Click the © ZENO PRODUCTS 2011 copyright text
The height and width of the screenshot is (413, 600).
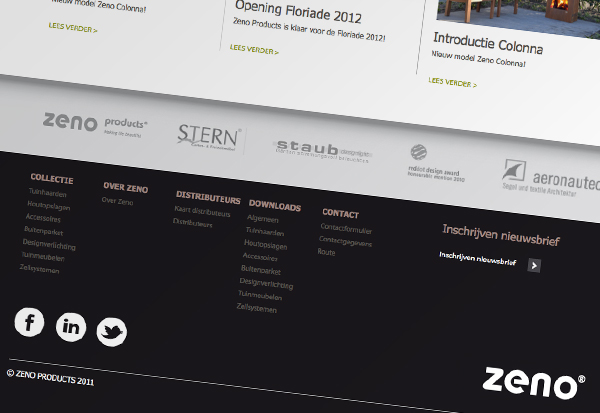(50, 377)
